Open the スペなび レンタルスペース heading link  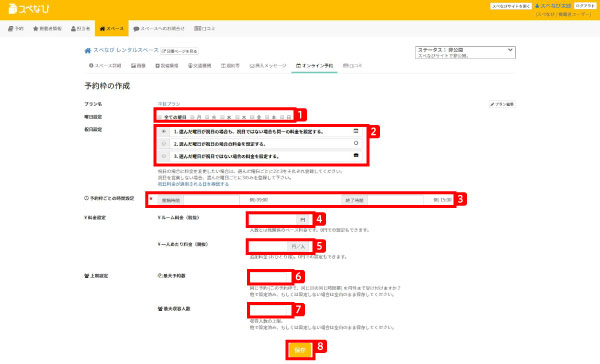(126, 50)
